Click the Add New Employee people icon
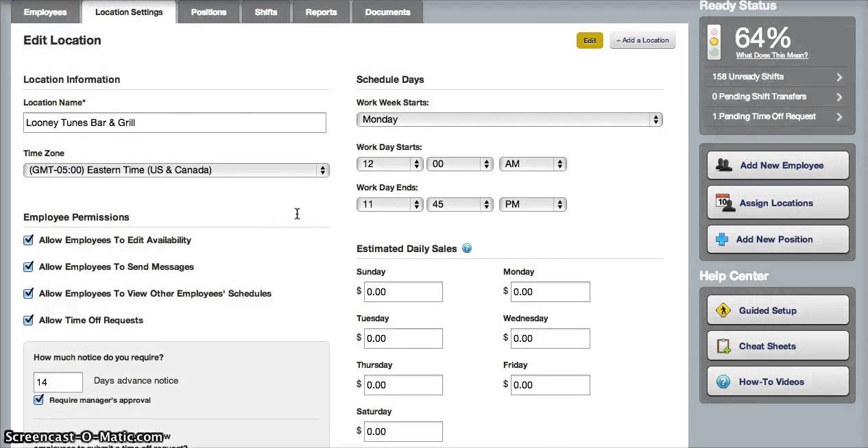Viewport: 868px width, 448px height. point(724,165)
